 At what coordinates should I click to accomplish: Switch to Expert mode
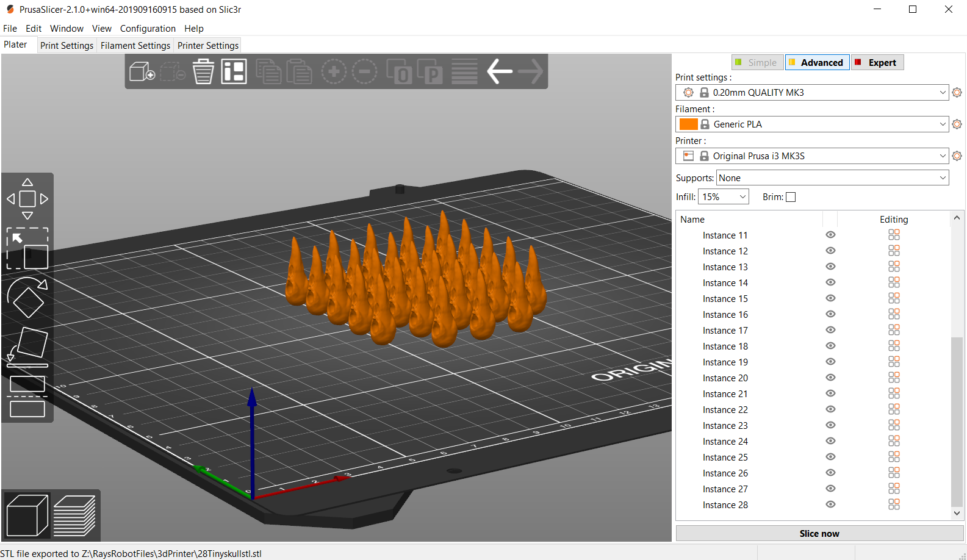point(877,62)
